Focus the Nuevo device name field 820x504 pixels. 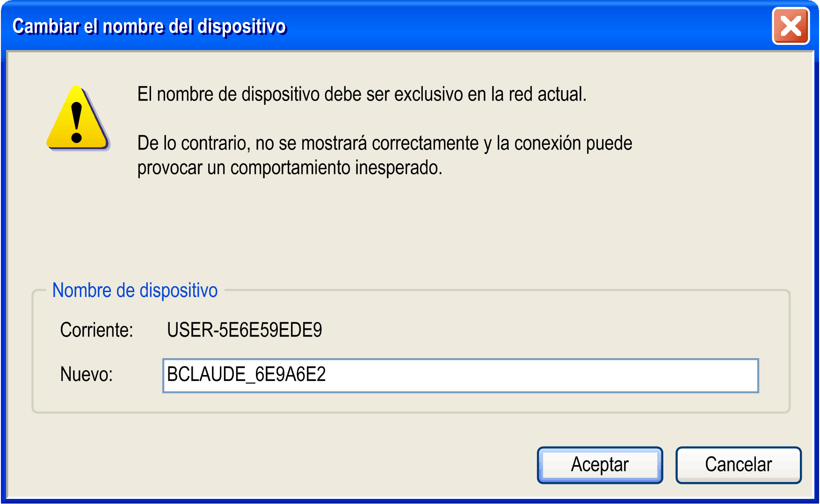click(x=460, y=375)
